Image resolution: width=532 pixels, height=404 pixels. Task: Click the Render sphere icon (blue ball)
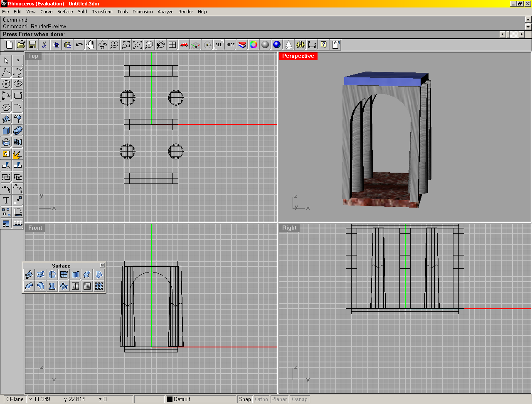coord(277,45)
